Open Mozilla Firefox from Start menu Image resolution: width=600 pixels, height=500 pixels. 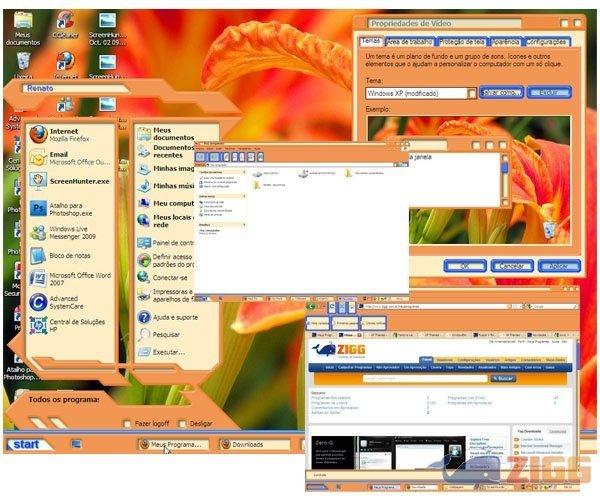(70, 135)
